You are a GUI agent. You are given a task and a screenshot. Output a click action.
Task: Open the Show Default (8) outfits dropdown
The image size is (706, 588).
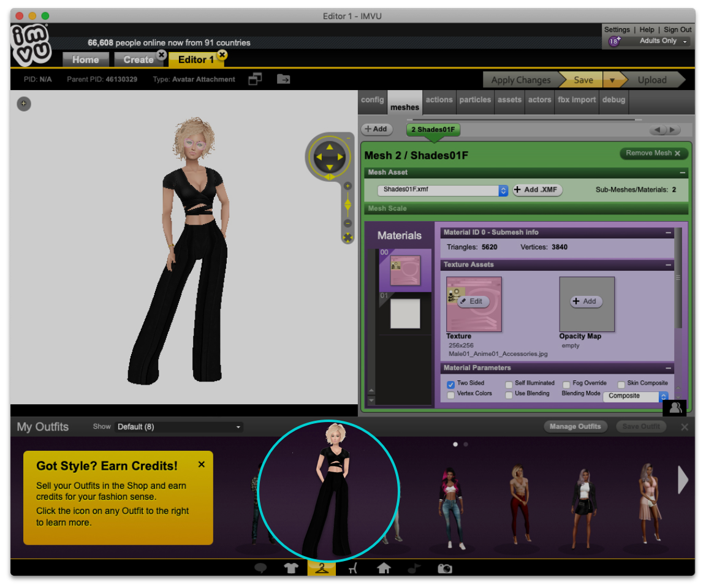pyautogui.click(x=179, y=426)
